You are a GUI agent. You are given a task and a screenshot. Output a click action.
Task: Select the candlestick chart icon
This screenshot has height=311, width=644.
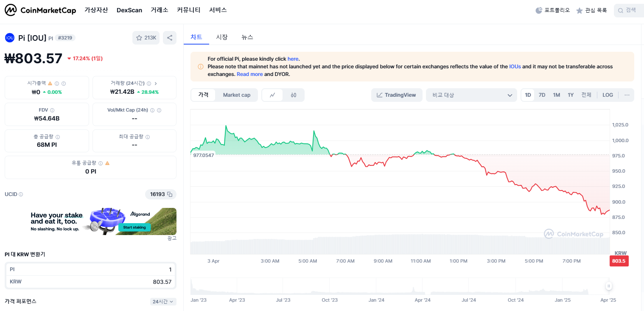294,95
